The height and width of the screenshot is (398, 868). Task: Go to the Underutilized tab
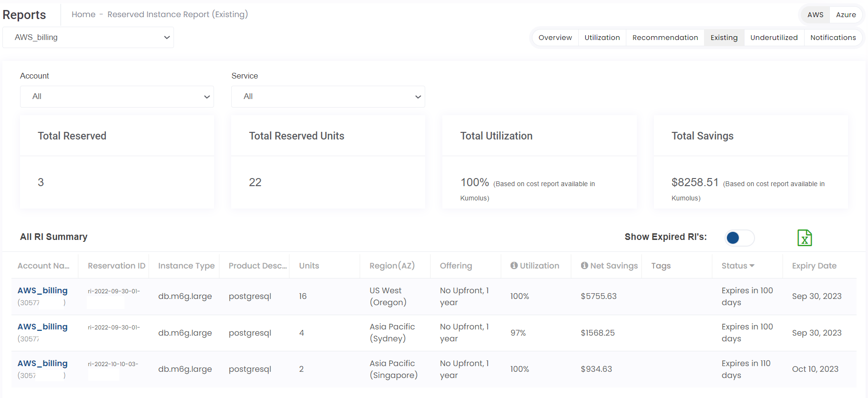click(x=774, y=38)
